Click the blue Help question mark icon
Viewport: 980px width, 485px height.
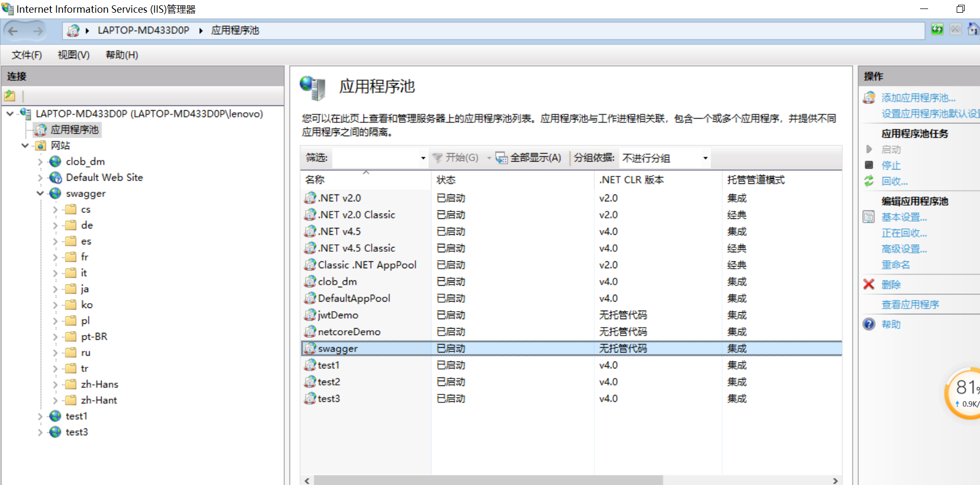pos(869,324)
